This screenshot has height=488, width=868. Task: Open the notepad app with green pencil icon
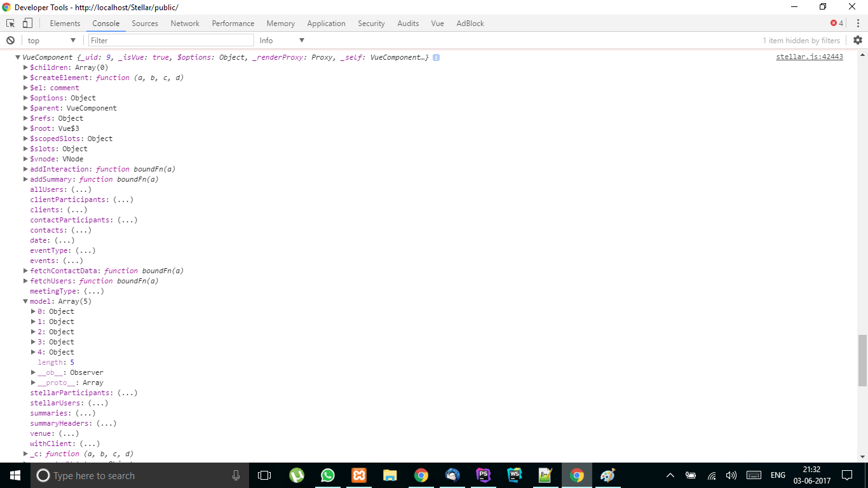(546, 475)
